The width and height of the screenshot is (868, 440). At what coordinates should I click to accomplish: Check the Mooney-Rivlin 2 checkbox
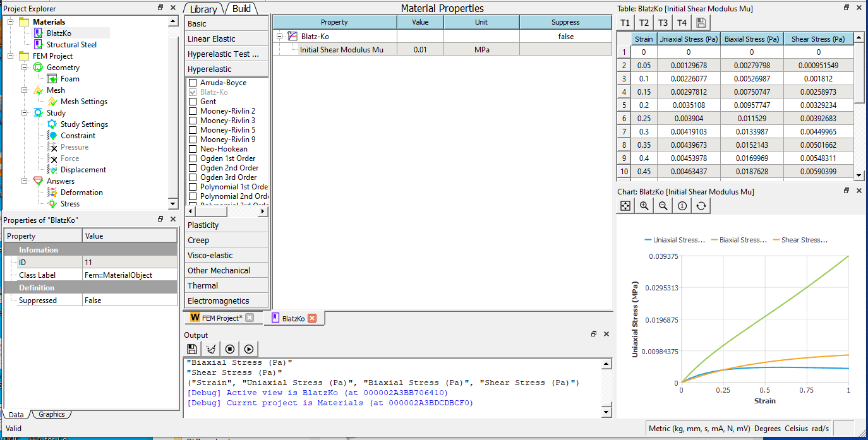193,111
